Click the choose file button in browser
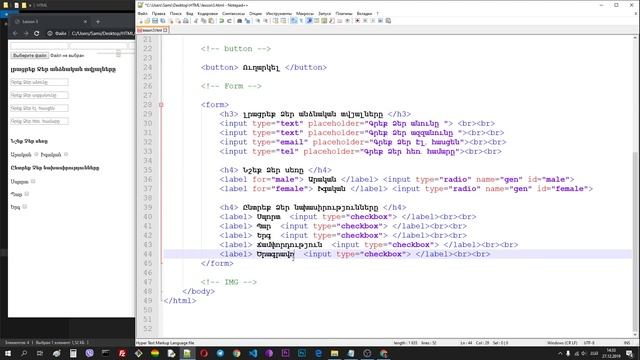Viewport: 640px width, 360px height. pos(29,55)
